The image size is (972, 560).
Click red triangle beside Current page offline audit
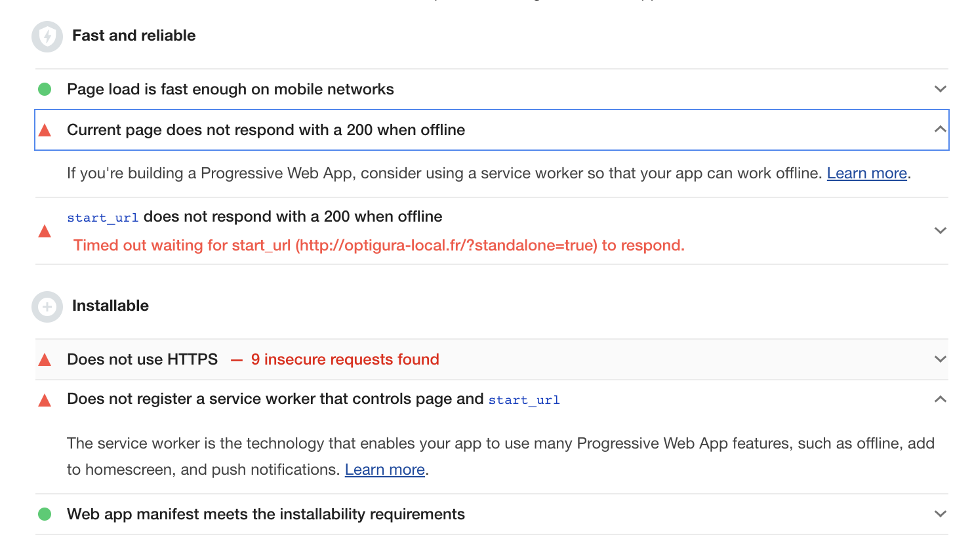pyautogui.click(x=45, y=130)
